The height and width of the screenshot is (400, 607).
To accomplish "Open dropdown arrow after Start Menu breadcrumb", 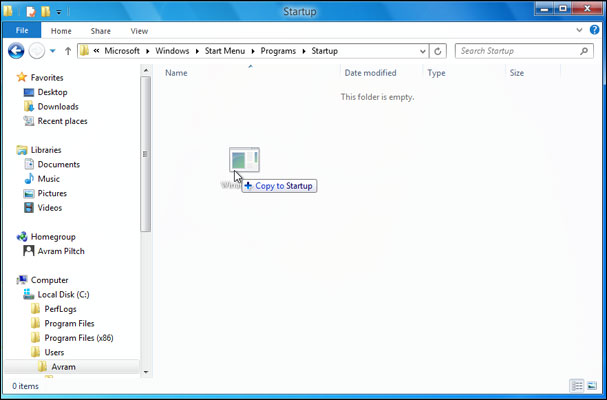I will 253,51.
